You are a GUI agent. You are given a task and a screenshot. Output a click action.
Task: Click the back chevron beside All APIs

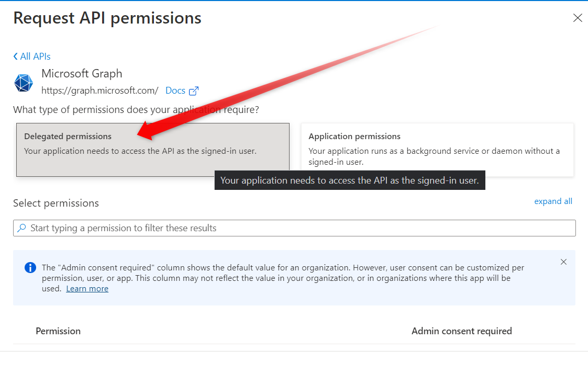pos(16,56)
